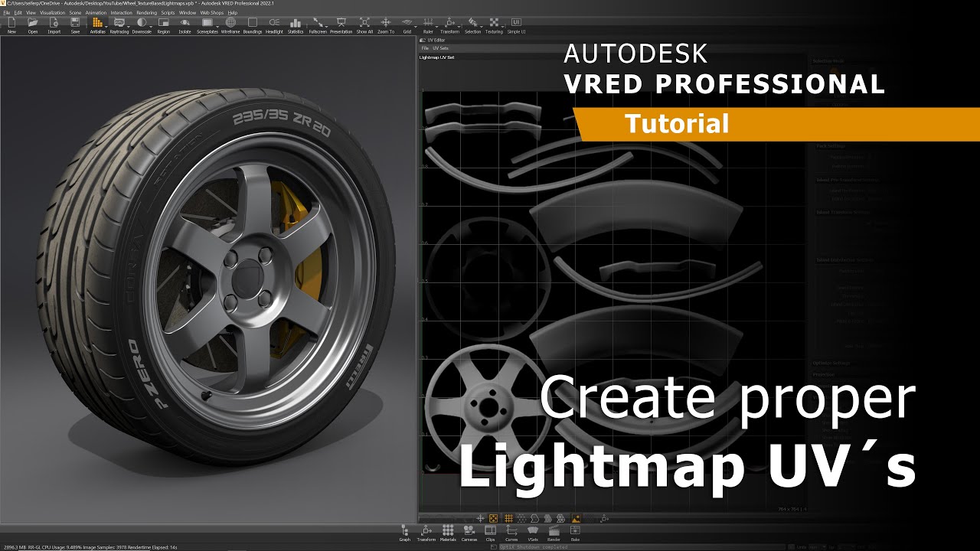The width and height of the screenshot is (980, 551).
Task: Save the scene with the Save icon
Action: point(75,26)
